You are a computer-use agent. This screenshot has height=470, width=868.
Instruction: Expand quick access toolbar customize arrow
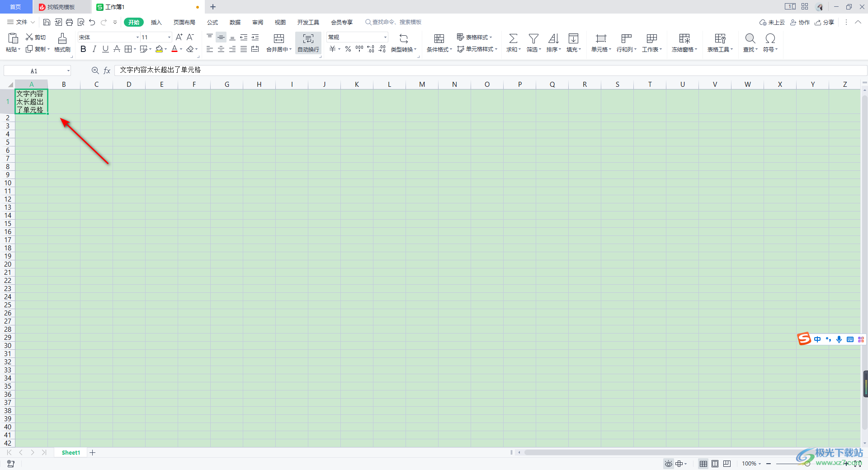point(115,22)
